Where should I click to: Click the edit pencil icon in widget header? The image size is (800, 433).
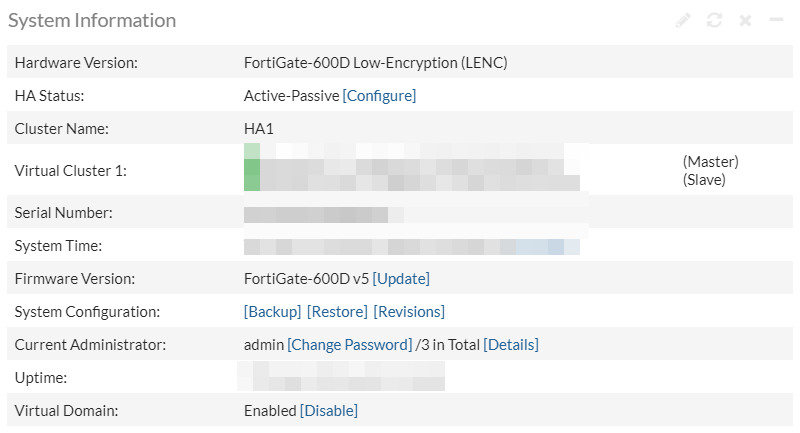click(683, 20)
